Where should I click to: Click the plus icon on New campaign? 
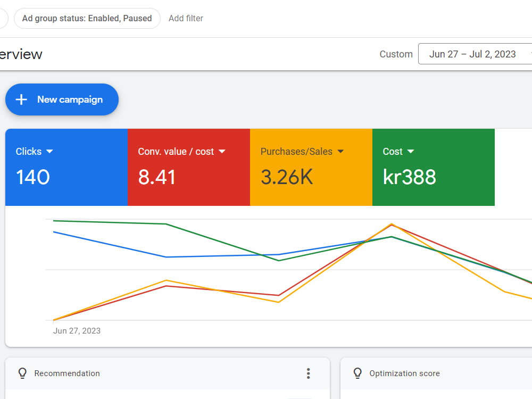point(21,99)
